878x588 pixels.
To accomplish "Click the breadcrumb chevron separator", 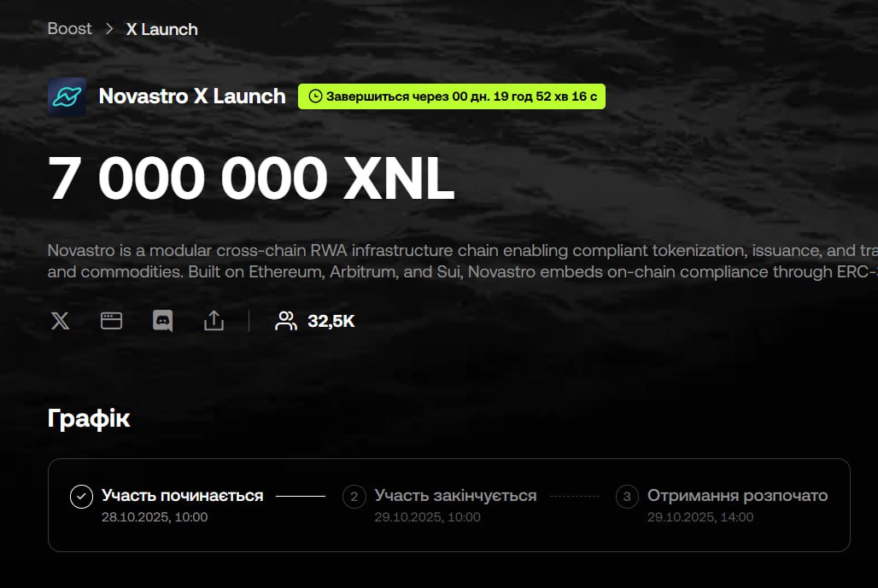I will point(109,28).
